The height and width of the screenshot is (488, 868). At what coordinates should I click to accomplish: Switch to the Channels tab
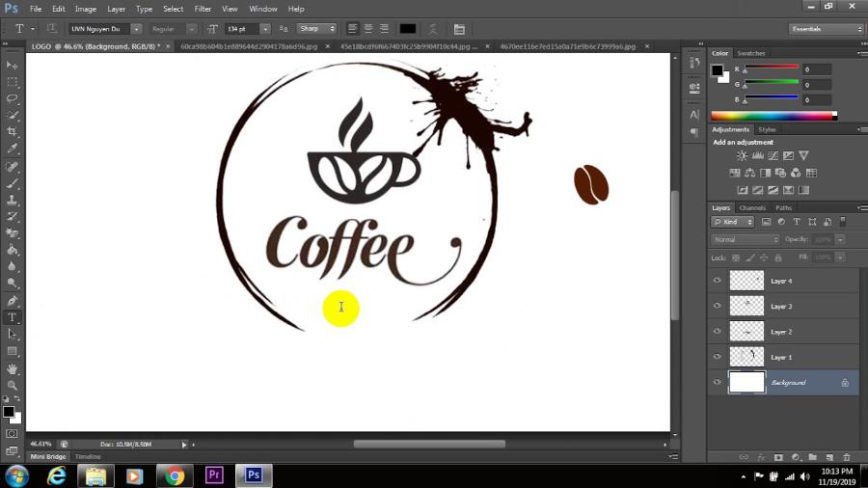pos(752,207)
